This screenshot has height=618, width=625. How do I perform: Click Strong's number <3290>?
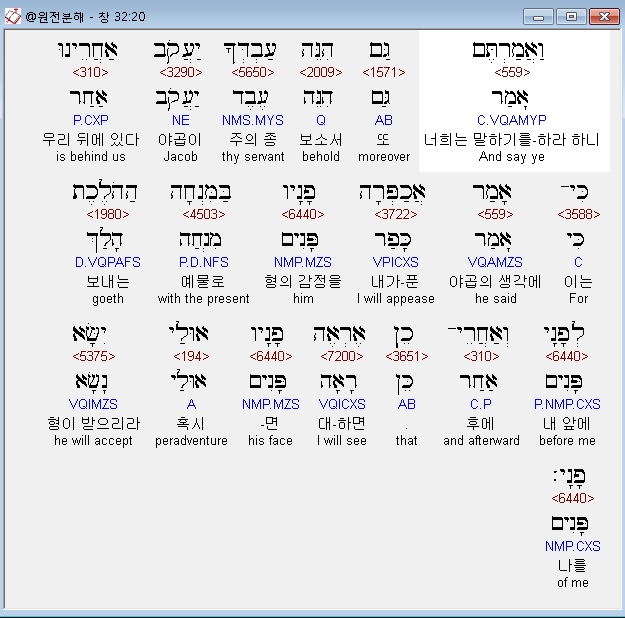(x=181, y=72)
